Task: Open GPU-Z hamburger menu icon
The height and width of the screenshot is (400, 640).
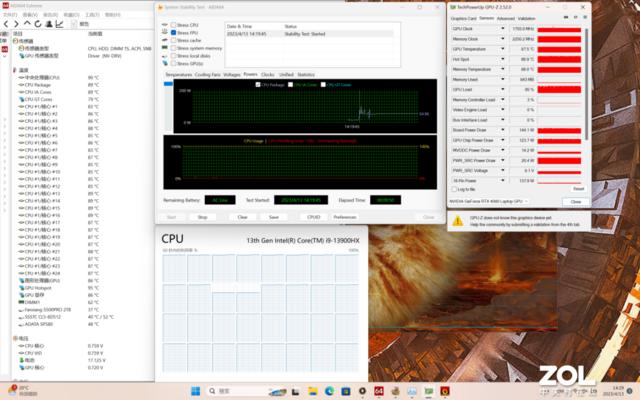Action: coord(585,18)
